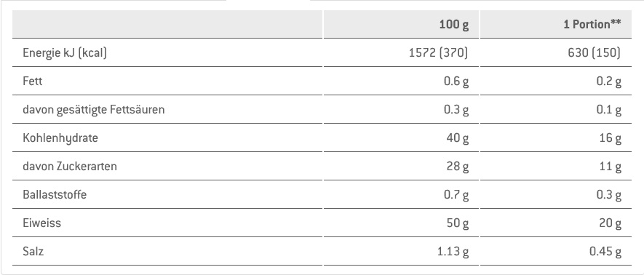644x275 pixels.
Task: Click the portion energy value 630 (150)
Action: coord(595,53)
